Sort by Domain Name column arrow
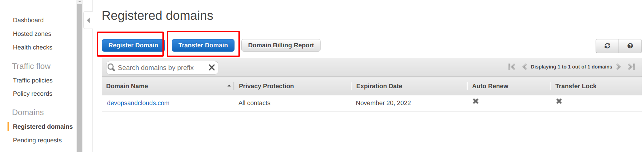644x152 pixels. point(229,86)
